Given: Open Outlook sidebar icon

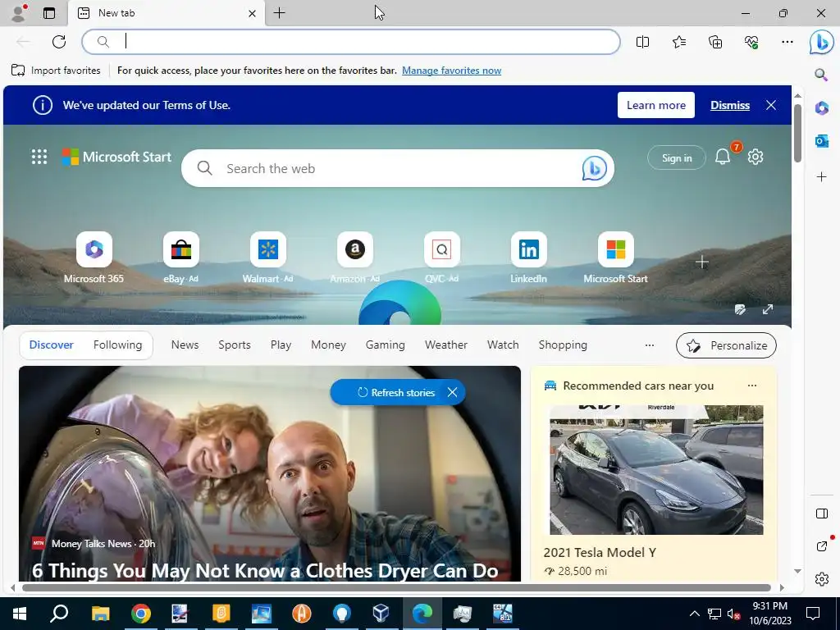Looking at the screenshot, I should tap(821, 141).
